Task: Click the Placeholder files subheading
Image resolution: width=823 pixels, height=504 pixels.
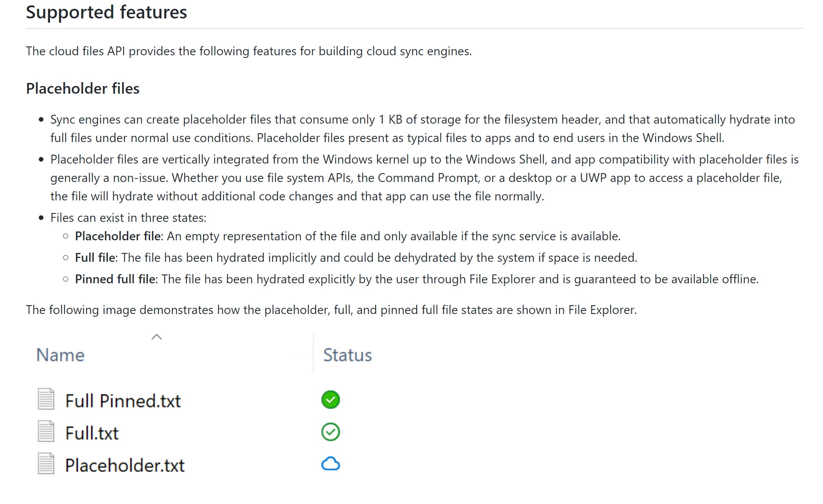Action: pos(83,89)
